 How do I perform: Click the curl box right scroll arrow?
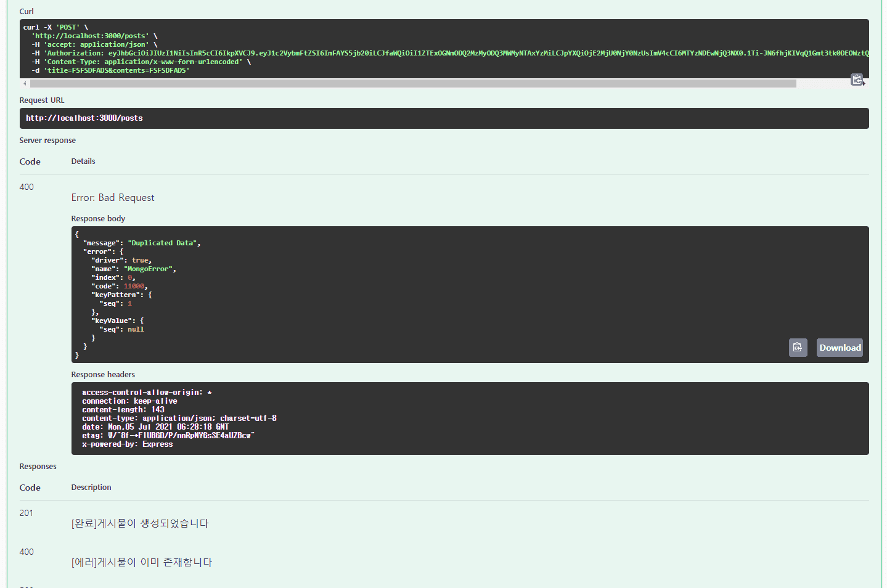pyautogui.click(x=864, y=83)
